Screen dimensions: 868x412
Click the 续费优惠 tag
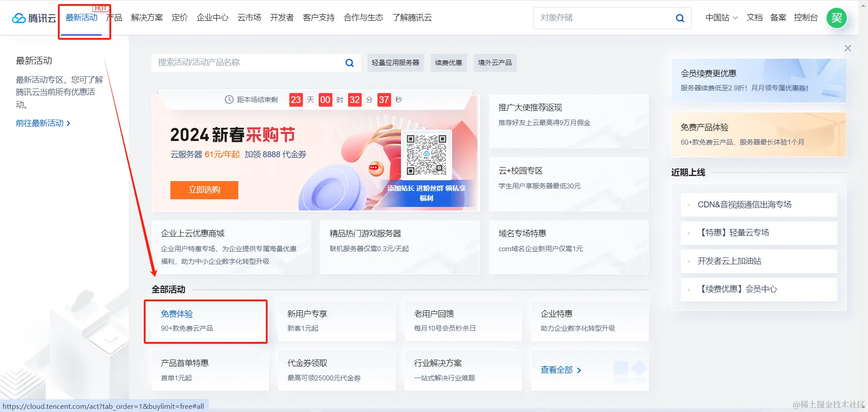click(x=448, y=63)
